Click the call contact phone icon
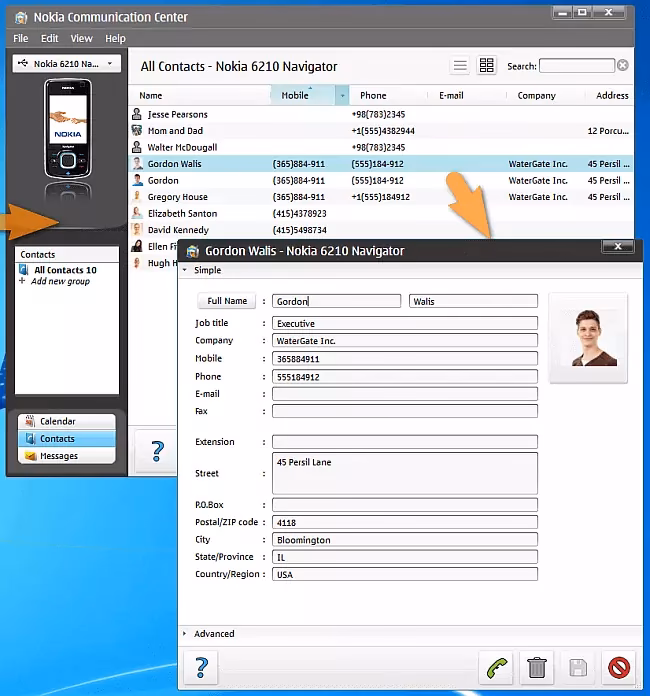 496,668
